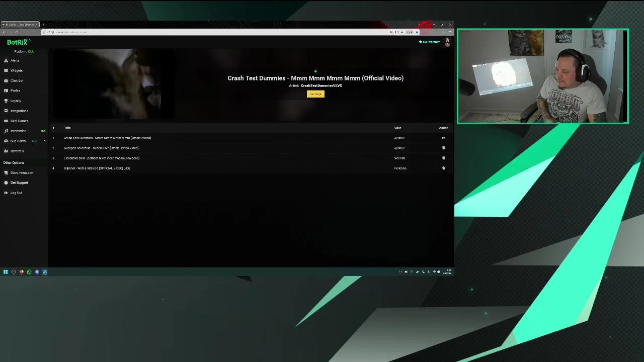Go to the Profile page

(15, 90)
